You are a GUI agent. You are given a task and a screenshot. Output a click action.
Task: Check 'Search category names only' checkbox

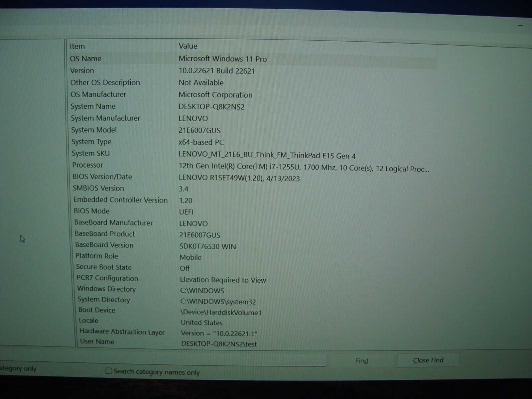click(x=109, y=371)
